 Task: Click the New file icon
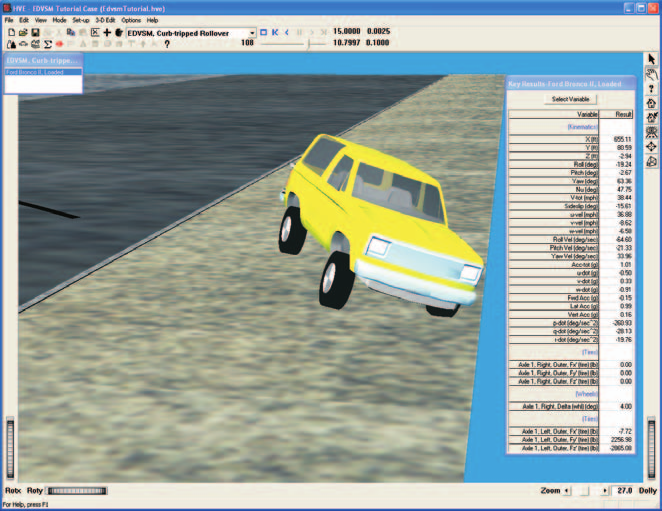click(x=12, y=33)
